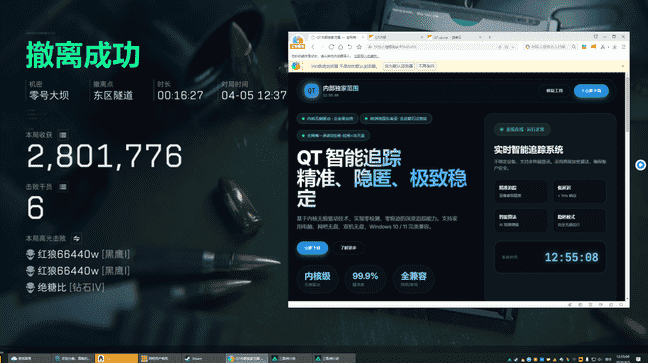The height and width of the screenshot is (363, 648).
Task: Click the search magnifier icon in the browser toolbar
Action: pos(574,47)
